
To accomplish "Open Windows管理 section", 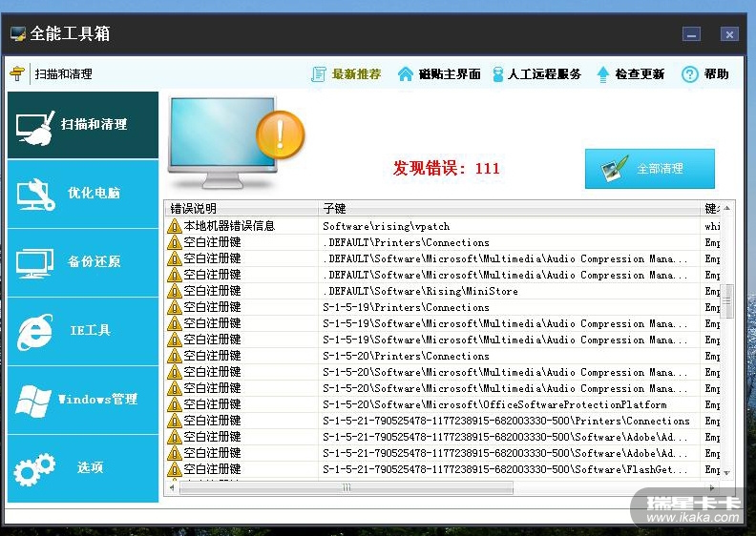I will point(83,401).
